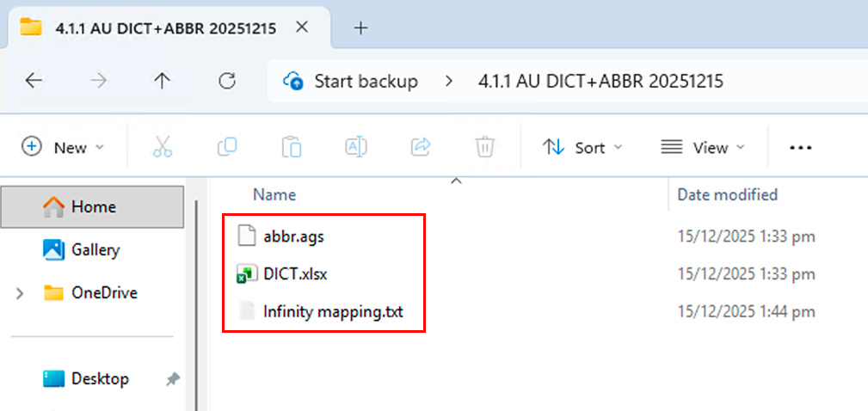The image size is (868, 411).
Task: Click the Rename icon in toolbar
Action: pos(356,147)
